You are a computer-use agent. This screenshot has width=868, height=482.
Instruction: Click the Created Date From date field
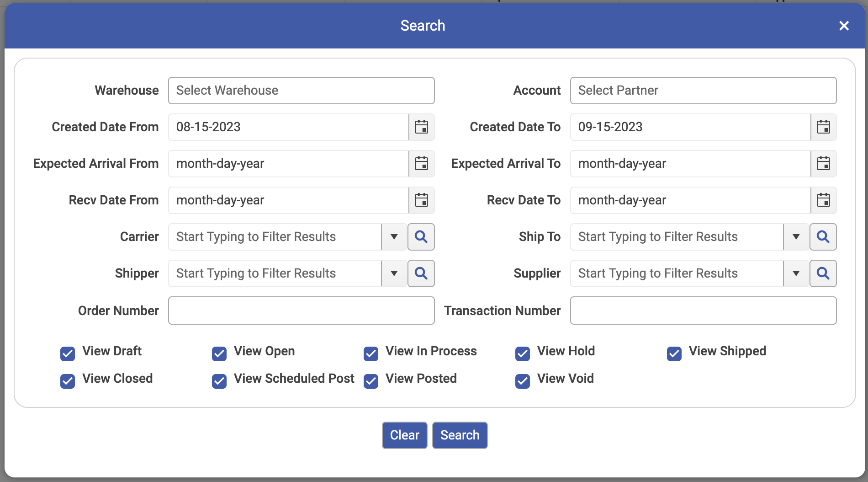pos(289,127)
